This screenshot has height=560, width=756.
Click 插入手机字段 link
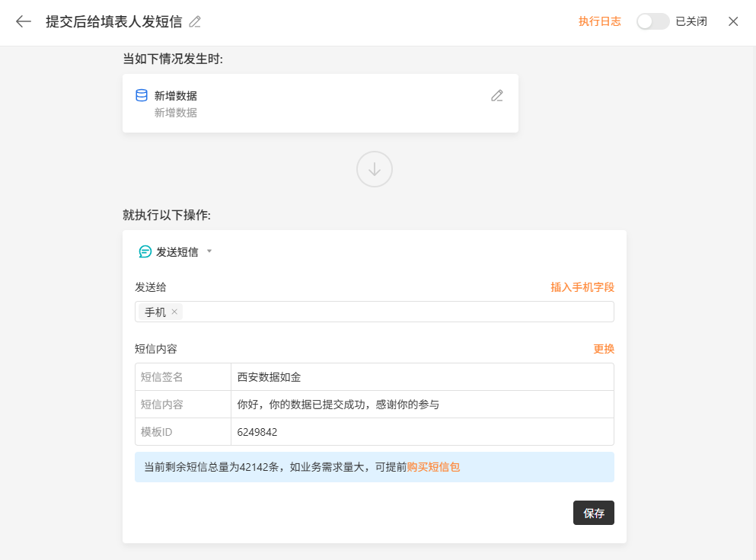tap(582, 287)
